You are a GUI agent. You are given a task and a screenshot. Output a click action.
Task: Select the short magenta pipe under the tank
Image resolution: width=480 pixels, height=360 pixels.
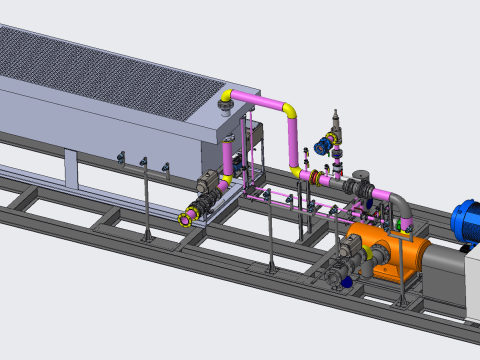227,158
